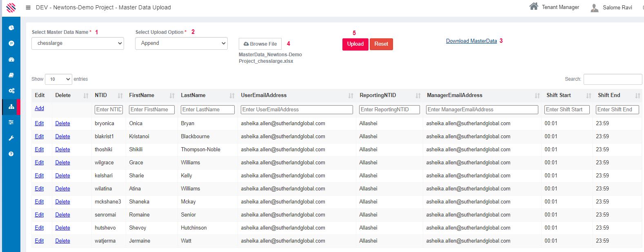Viewport: 644px width, 252px height.
Task: Open the sliders icon in sidebar
Action: tap(11, 122)
